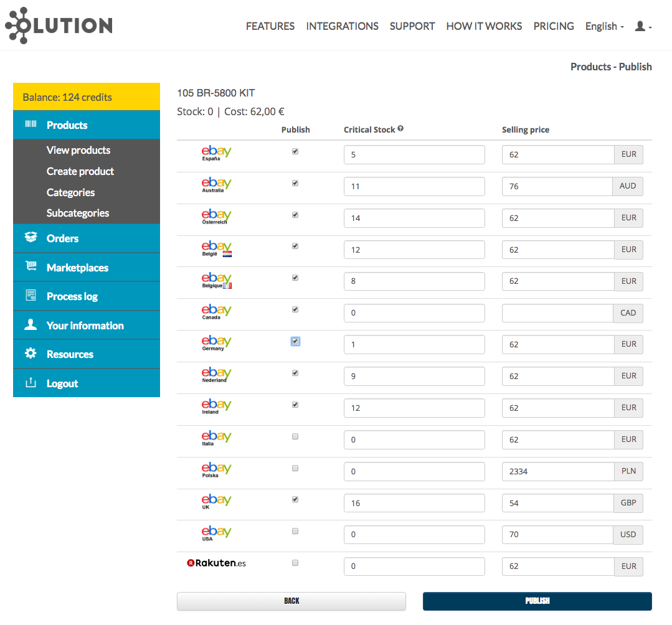Click the document icon beside Process log
The image size is (672, 625).
click(x=31, y=295)
